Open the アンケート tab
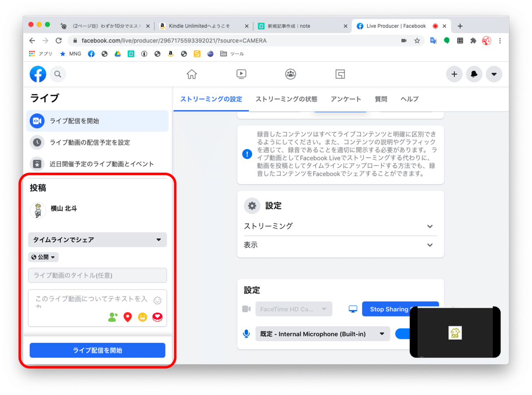 tap(346, 99)
